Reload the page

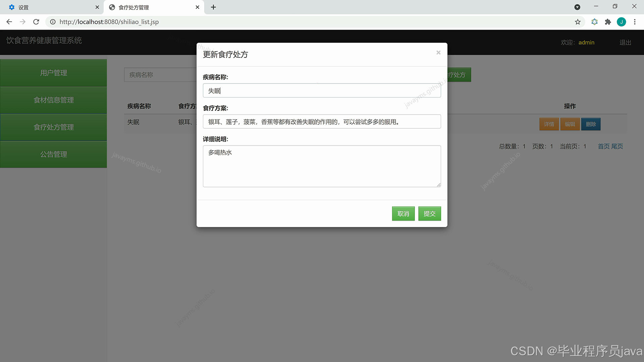click(36, 22)
